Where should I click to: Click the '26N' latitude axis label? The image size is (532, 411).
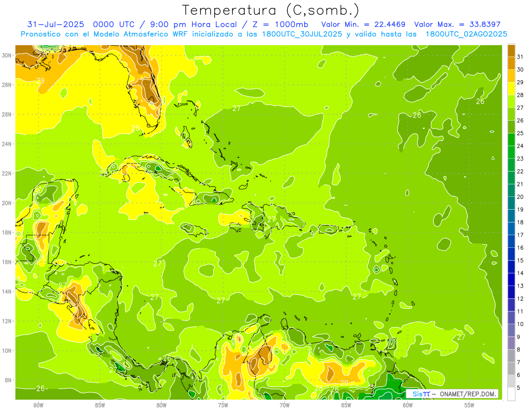pyautogui.click(x=8, y=114)
